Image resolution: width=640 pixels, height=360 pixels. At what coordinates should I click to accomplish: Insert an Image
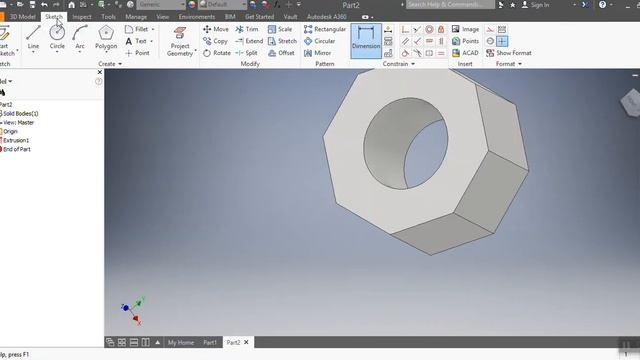(465, 29)
